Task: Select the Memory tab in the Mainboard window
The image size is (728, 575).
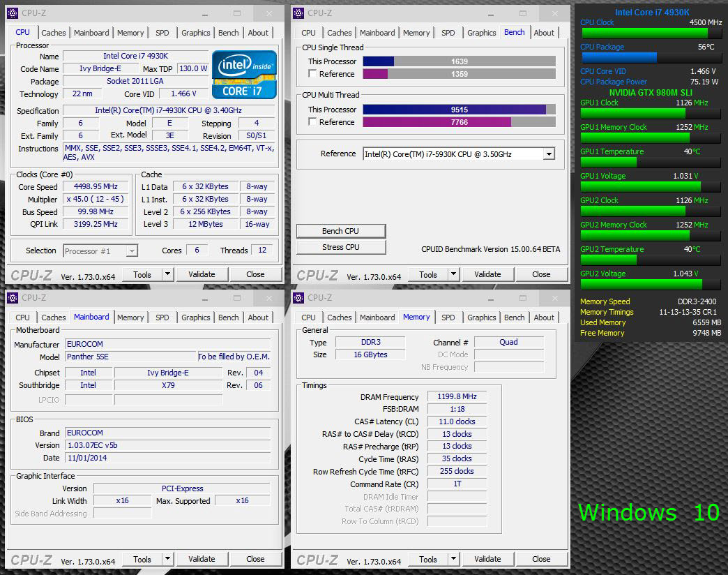Action: click(130, 318)
